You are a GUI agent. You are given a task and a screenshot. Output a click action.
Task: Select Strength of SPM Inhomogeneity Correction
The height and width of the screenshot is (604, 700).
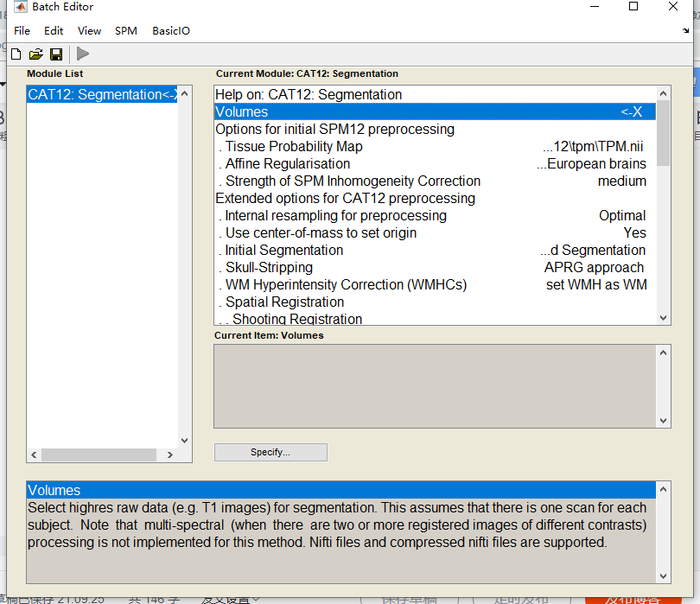click(436, 181)
